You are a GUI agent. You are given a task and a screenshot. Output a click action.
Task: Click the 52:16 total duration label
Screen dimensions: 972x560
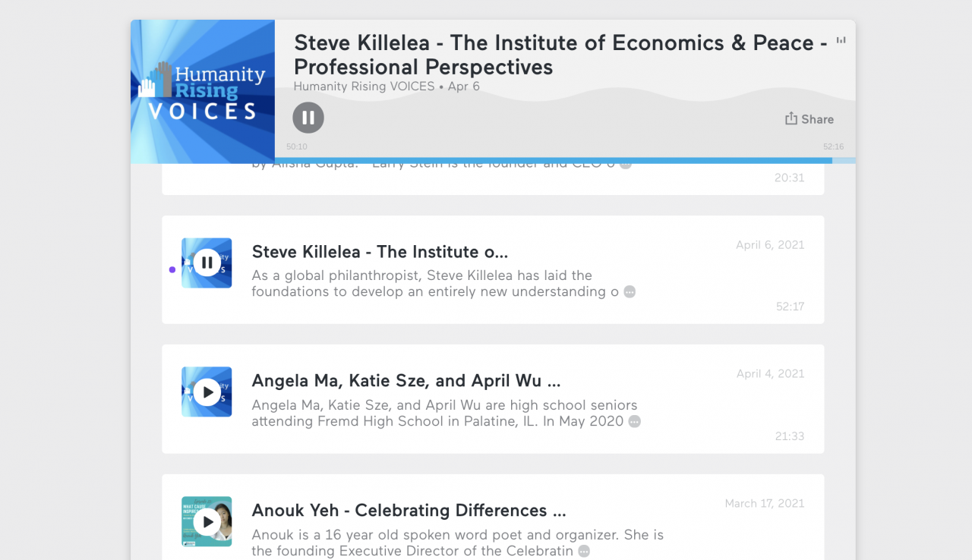click(833, 146)
